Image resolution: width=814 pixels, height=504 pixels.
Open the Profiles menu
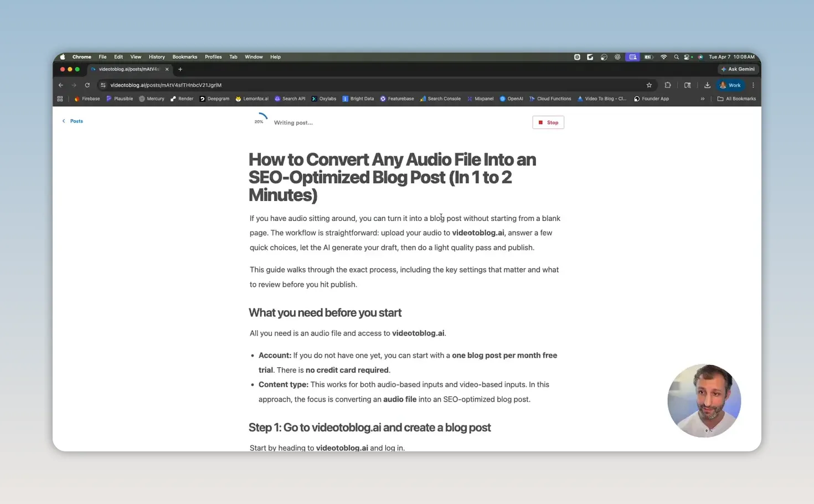tap(213, 56)
